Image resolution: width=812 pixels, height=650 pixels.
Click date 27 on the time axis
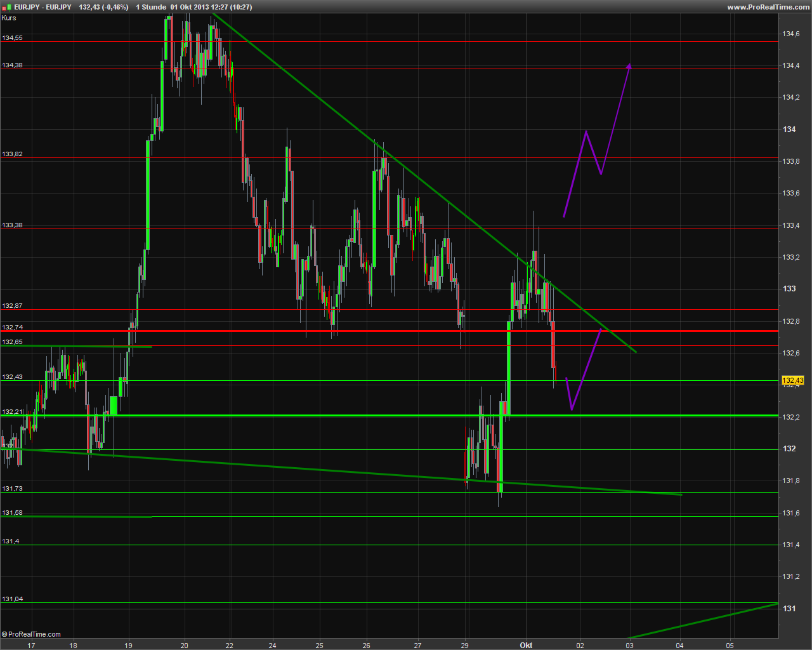(417, 646)
